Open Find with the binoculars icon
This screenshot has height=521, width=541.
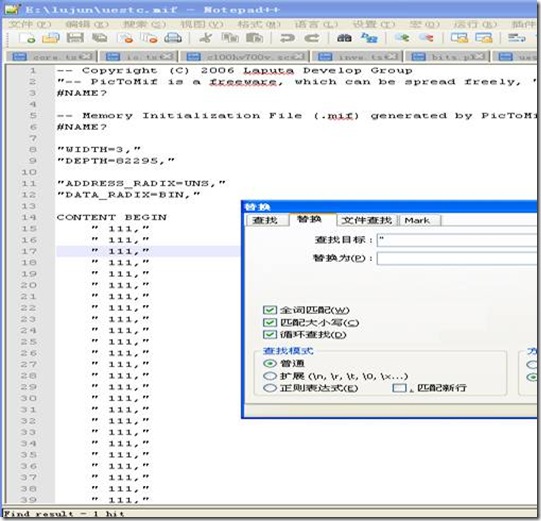pyautogui.click(x=344, y=38)
